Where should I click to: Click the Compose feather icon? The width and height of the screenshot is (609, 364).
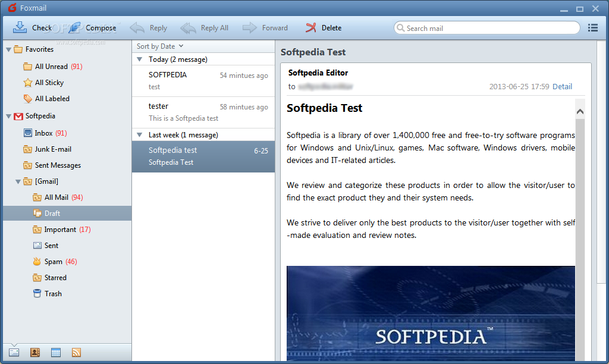tap(74, 27)
